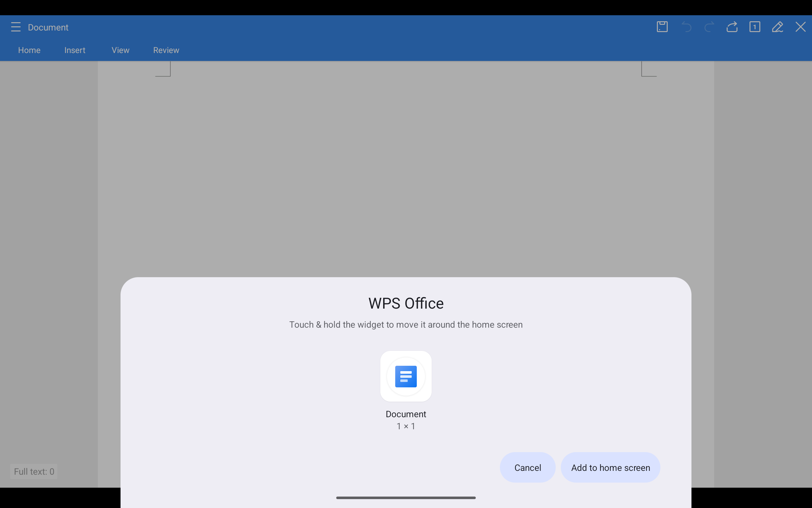The image size is (812, 508).
Task: Tap the 1 × 1 widget size text
Action: pyautogui.click(x=406, y=426)
